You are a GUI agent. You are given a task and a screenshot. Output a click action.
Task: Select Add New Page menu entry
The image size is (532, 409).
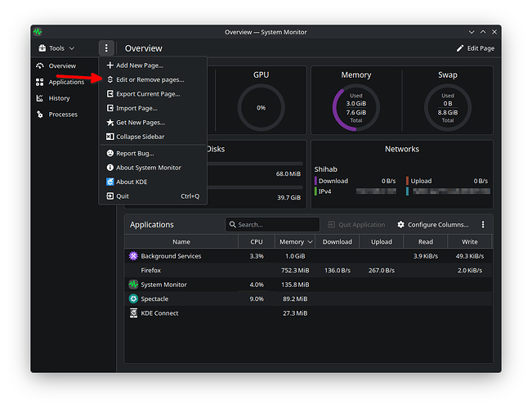click(x=139, y=65)
